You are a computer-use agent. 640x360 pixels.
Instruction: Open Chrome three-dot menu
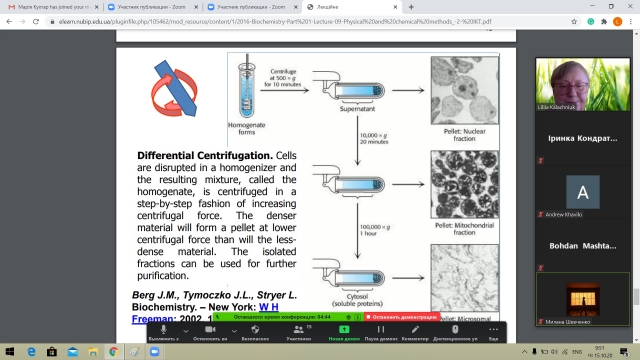tap(631, 22)
